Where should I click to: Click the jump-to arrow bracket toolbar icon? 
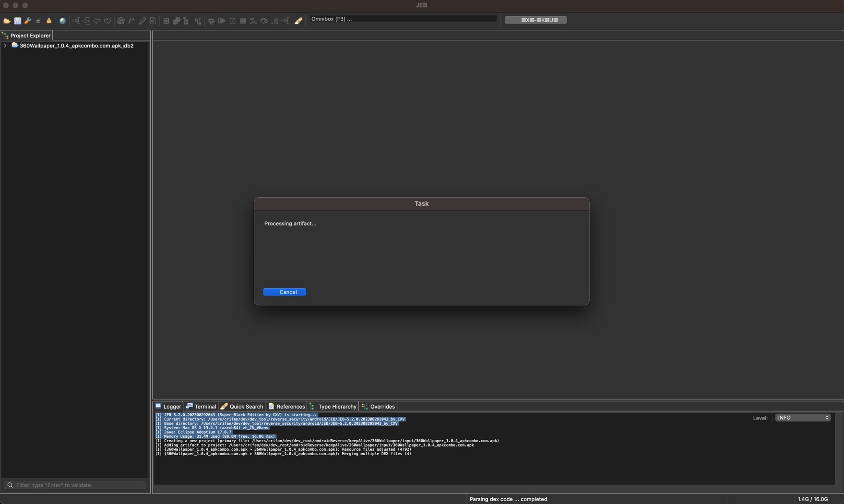(75, 21)
